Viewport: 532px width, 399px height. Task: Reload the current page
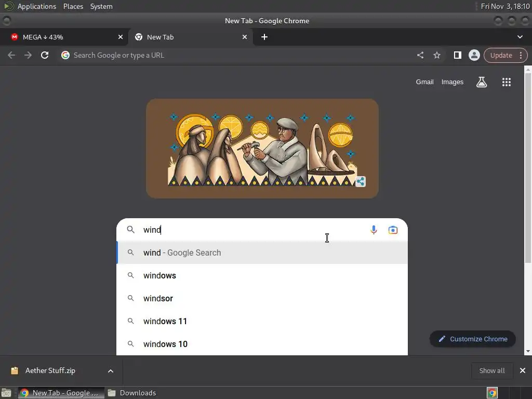45,55
